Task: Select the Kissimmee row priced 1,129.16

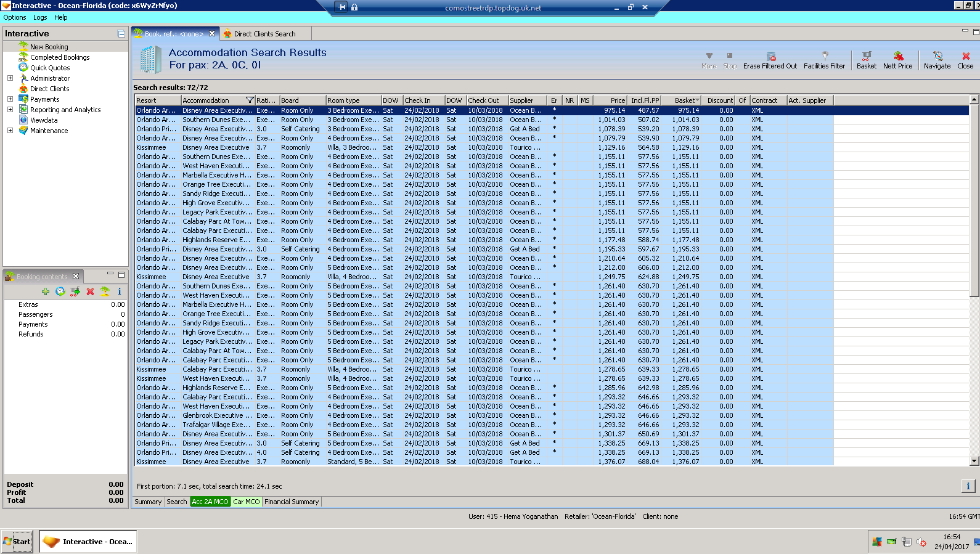Action: click(484, 147)
